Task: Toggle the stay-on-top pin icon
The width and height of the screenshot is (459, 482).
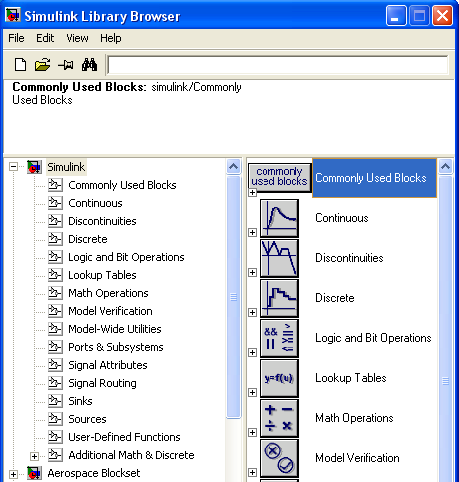Action: 66,65
